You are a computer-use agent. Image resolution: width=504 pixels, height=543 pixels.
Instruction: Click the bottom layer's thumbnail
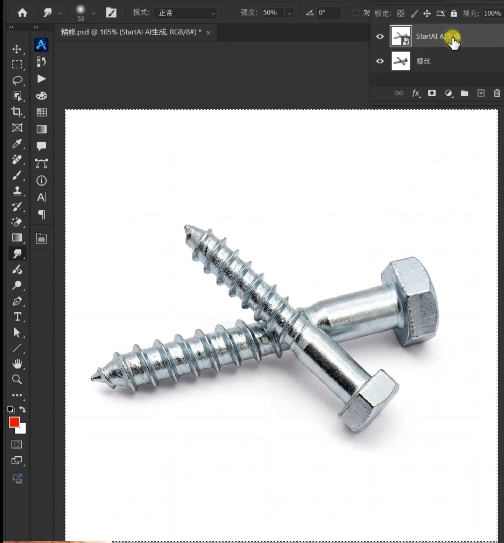401,61
